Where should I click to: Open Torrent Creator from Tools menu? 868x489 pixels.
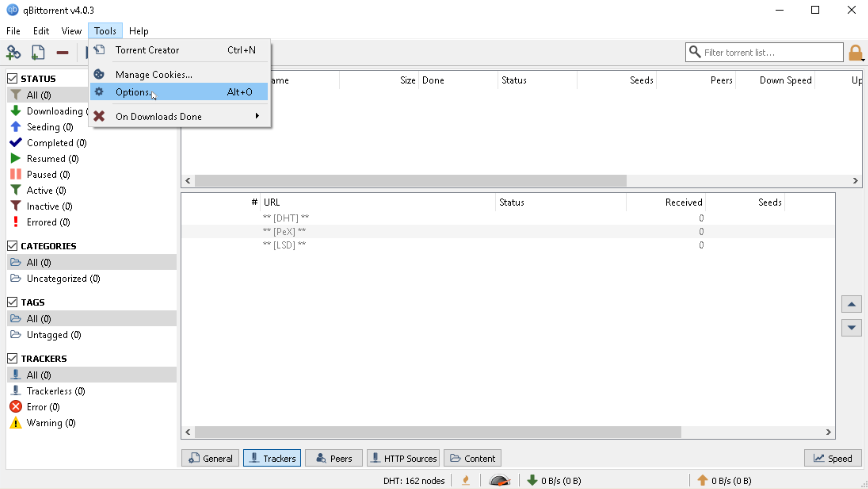(179, 50)
